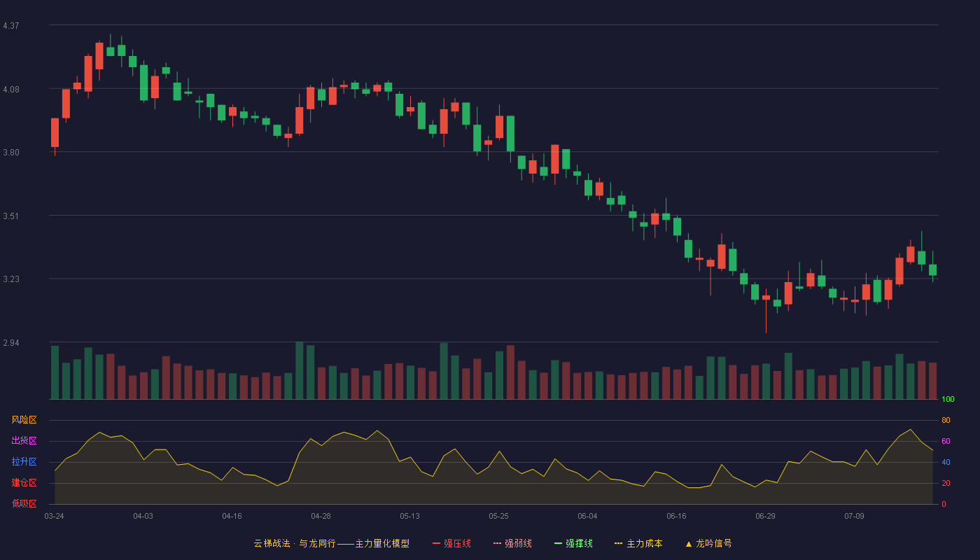The width and height of the screenshot is (980, 560).
Task: Toggle the 强压线 legend series
Action: 451,543
